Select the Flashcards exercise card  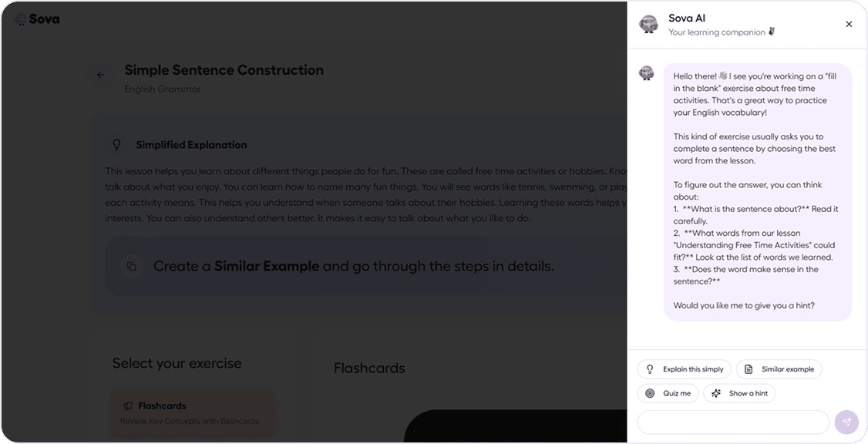click(192, 412)
